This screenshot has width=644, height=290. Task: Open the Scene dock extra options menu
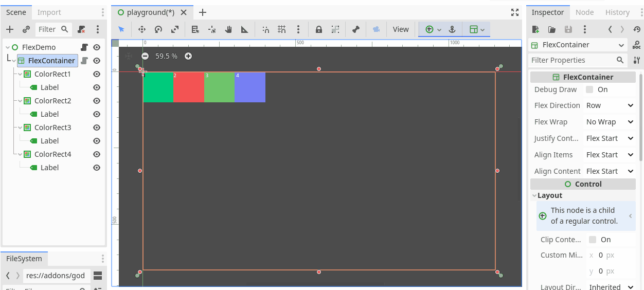coord(98,29)
